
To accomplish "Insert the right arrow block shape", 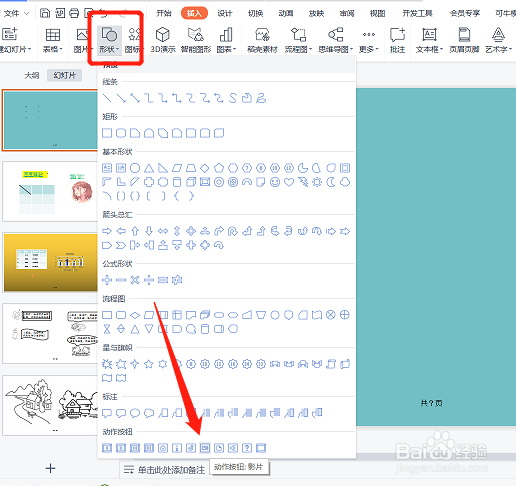I will tap(107, 231).
